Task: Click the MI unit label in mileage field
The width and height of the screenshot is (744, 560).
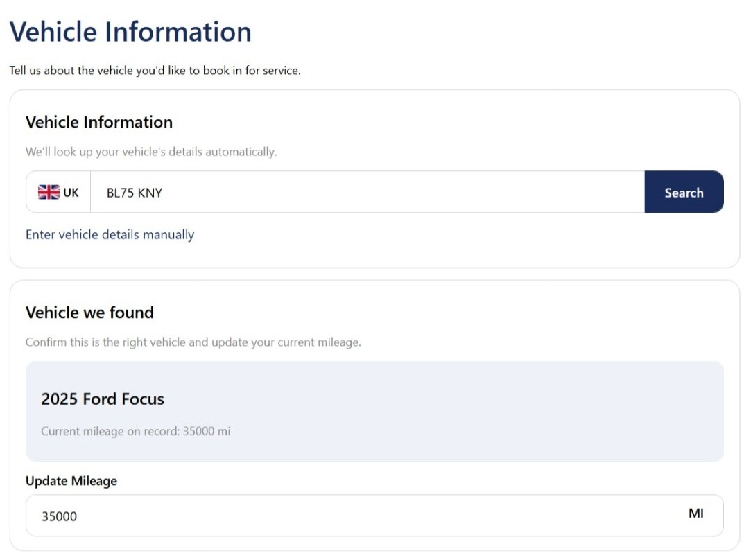Action: 696,514
